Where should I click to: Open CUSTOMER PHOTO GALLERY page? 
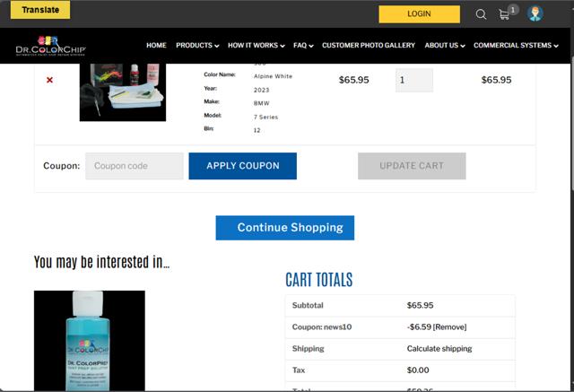(369, 46)
